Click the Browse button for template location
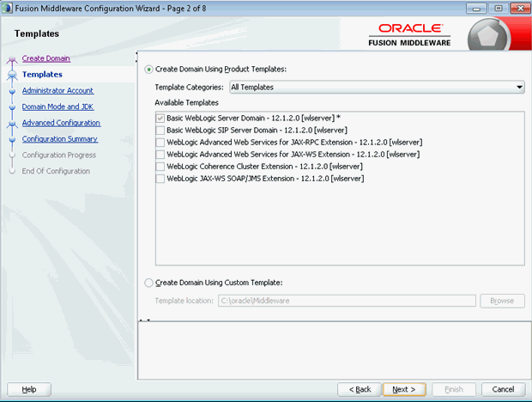 tap(502, 301)
